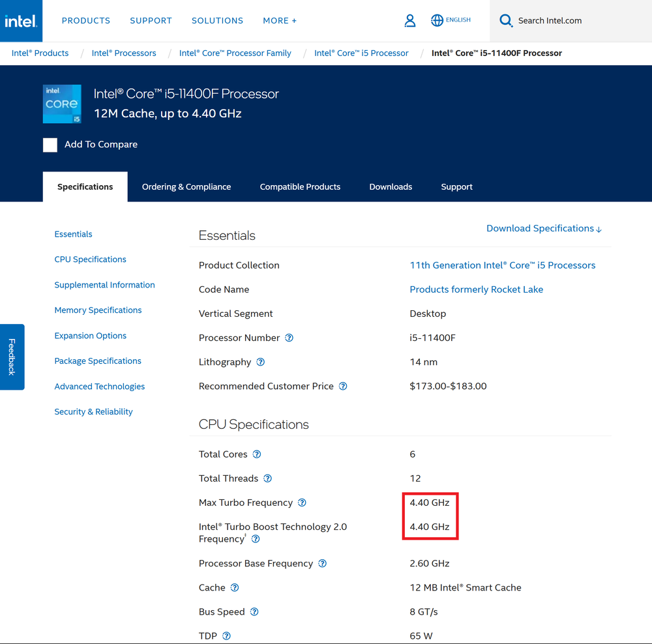Jump to Essentials in sidebar

click(x=73, y=234)
